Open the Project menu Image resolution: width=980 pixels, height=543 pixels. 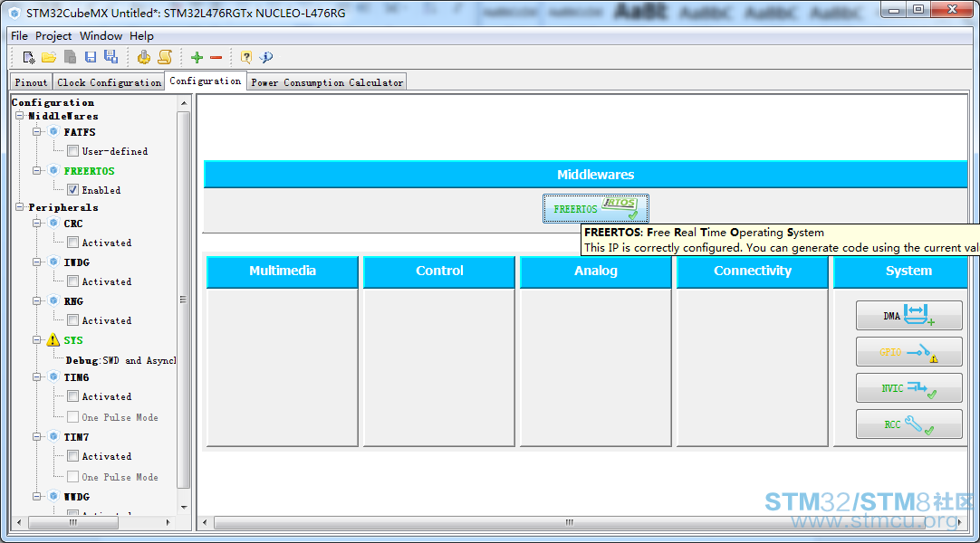pyautogui.click(x=53, y=35)
